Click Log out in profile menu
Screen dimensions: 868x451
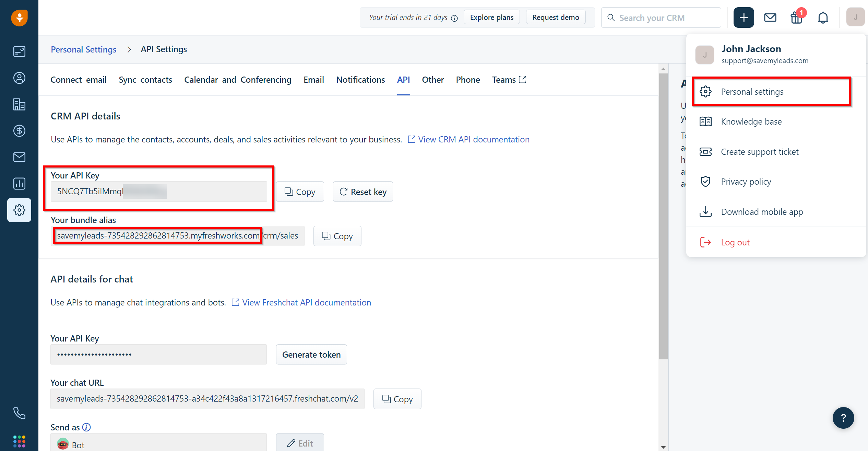point(776,242)
